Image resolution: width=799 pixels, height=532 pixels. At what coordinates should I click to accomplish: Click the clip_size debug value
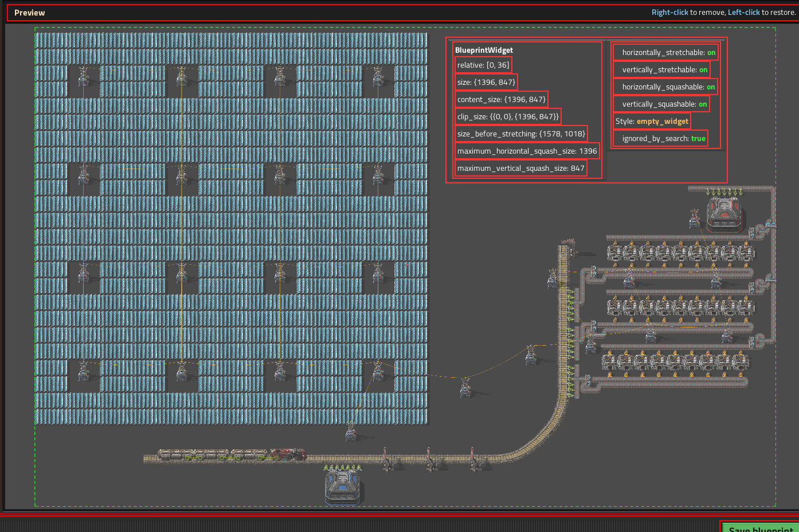[x=508, y=116]
